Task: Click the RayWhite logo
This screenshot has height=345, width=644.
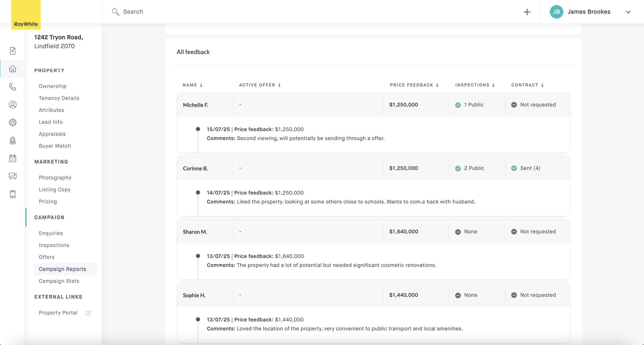Action: click(x=26, y=15)
